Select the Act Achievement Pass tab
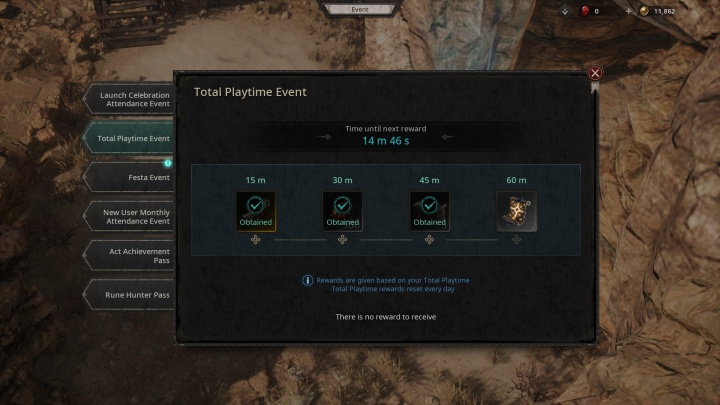720x405 pixels. (x=129, y=255)
